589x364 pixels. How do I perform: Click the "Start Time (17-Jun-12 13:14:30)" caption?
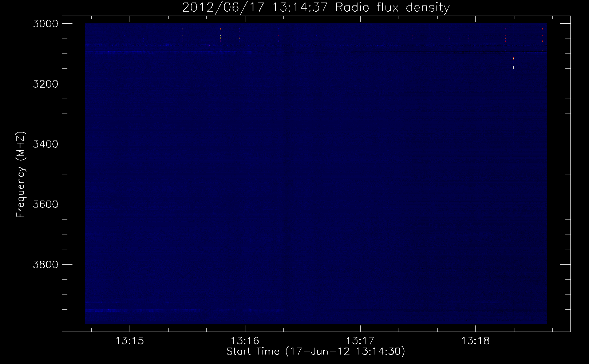316,352
